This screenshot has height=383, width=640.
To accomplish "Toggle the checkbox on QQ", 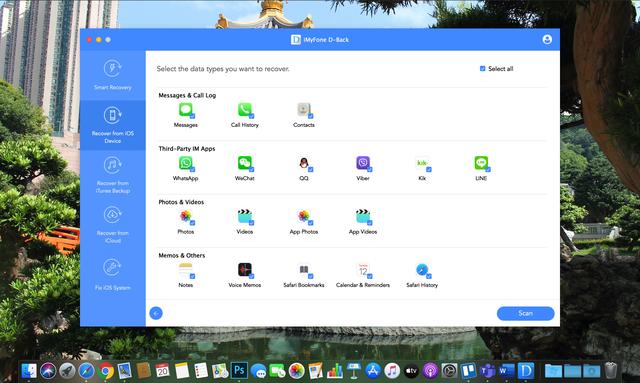I will point(311,169).
